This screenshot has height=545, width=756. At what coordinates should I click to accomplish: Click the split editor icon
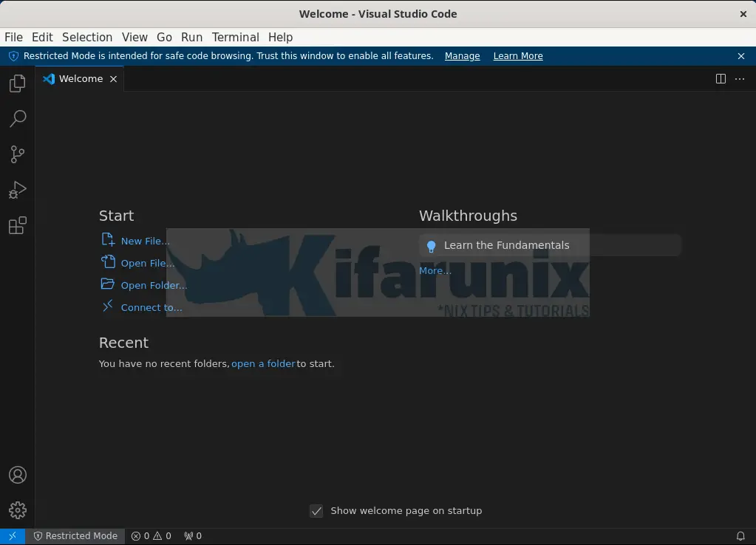point(720,79)
